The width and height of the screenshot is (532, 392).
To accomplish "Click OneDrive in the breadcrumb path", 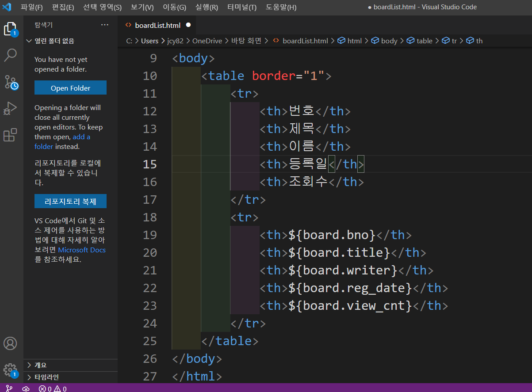I will [207, 41].
